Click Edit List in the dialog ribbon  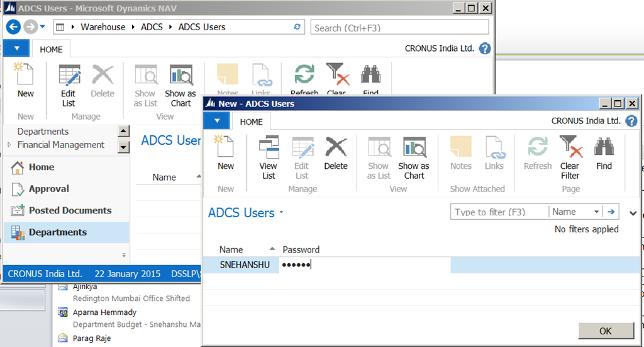point(302,158)
